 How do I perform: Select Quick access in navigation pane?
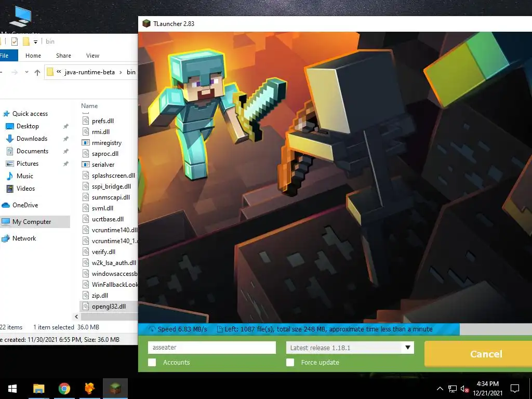point(30,114)
